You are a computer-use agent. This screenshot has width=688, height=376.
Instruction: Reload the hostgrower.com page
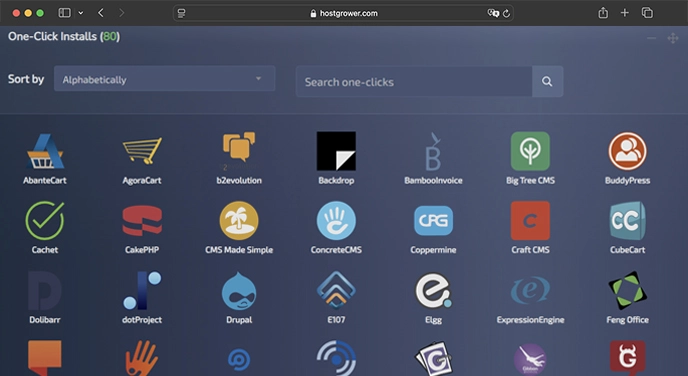(x=506, y=13)
